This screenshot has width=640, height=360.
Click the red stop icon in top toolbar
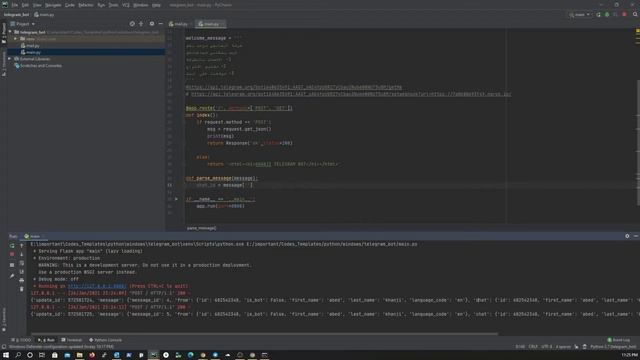[x=624, y=15]
